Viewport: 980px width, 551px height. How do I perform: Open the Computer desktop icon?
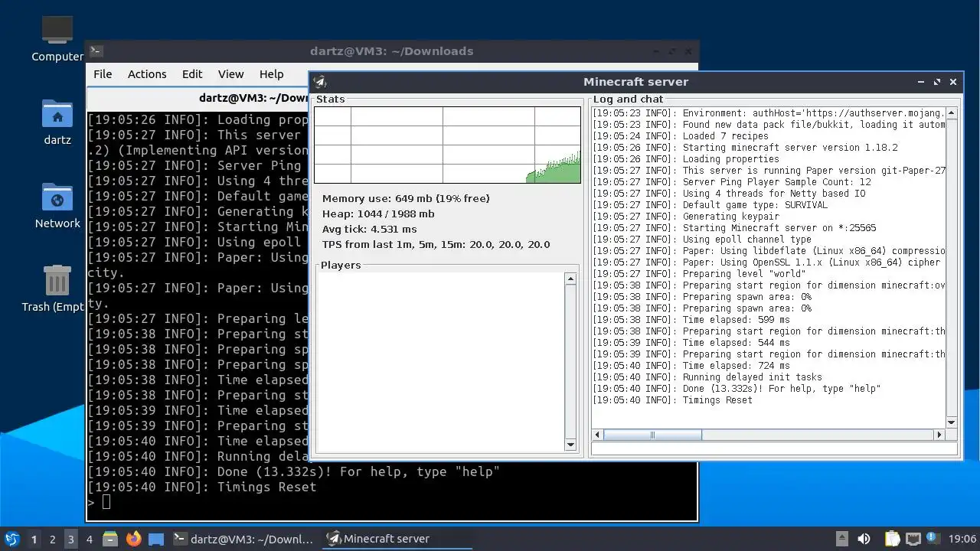[x=57, y=38]
